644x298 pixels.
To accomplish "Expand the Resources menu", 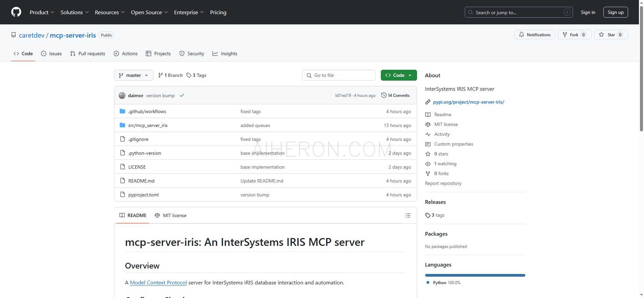I will (x=110, y=12).
